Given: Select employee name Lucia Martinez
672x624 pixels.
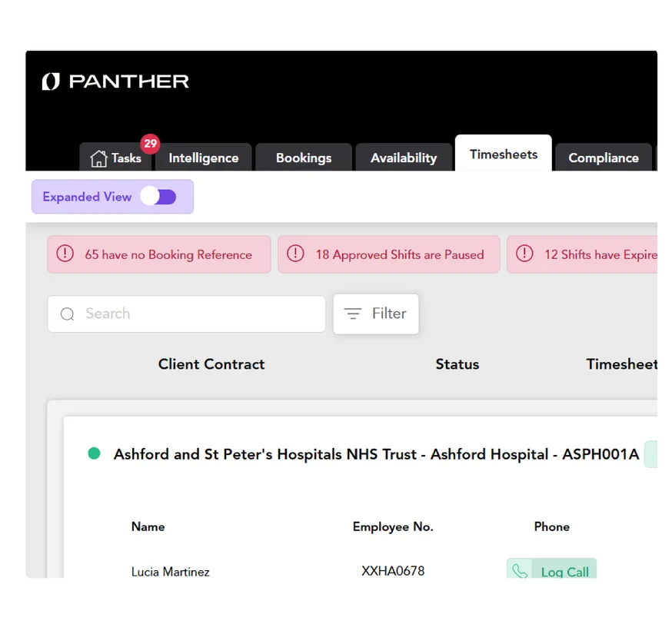Looking at the screenshot, I should point(170,572).
